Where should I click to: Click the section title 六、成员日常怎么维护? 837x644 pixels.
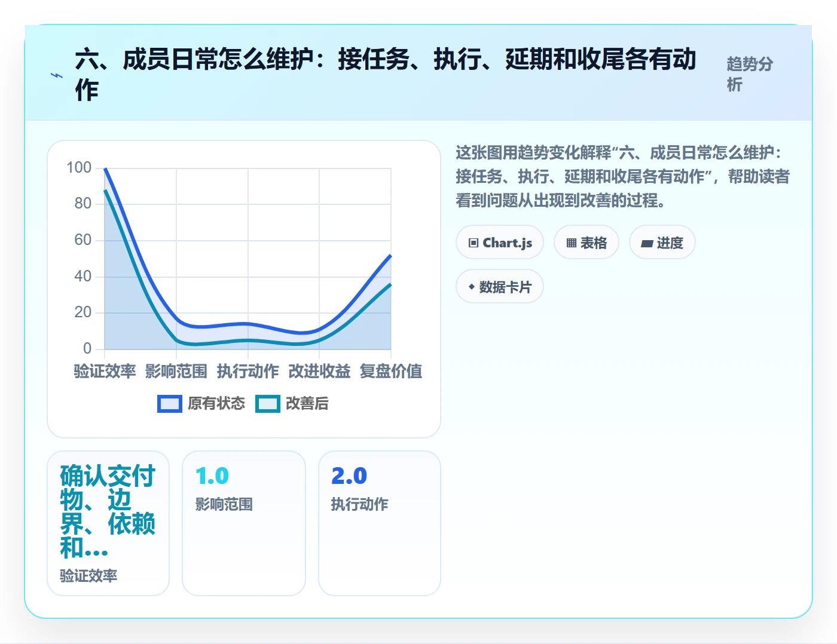coord(386,75)
